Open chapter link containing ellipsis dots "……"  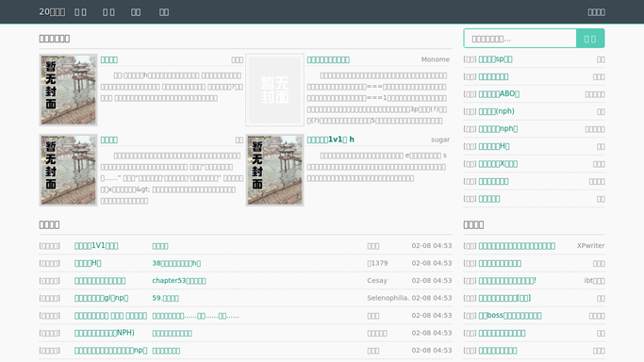pyautogui.click(x=195, y=316)
